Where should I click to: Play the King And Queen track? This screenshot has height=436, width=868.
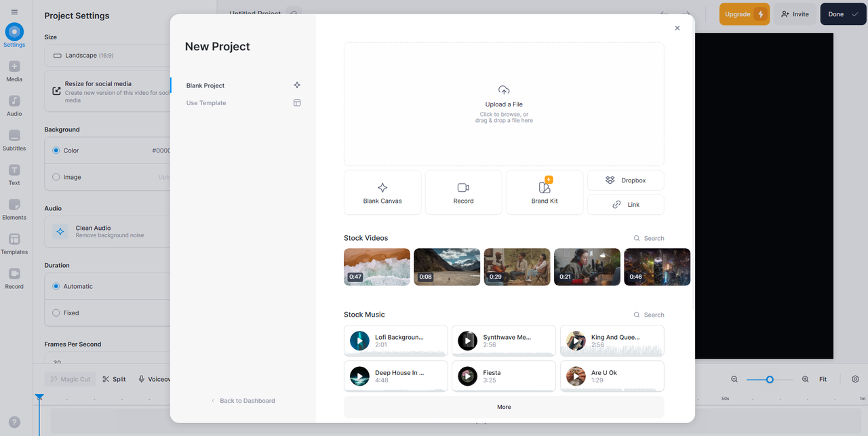[576, 340]
